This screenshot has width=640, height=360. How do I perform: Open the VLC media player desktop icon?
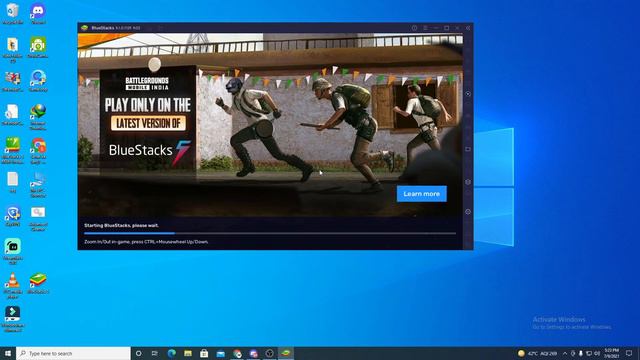pyautogui.click(x=13, y=286)
